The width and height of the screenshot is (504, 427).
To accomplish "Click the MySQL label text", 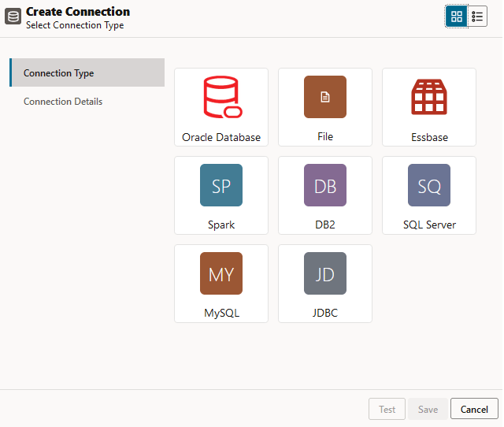I will [222, 313].
